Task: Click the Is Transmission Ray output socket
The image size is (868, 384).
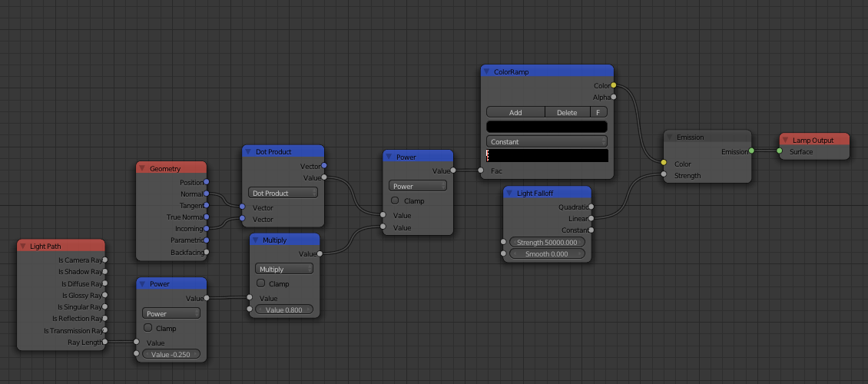Action: pos(104,331)
